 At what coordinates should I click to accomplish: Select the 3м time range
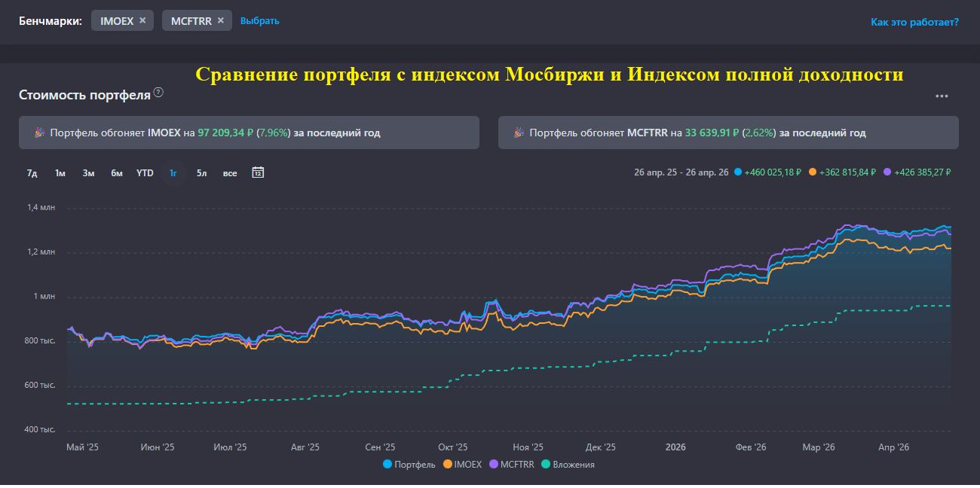pyautogui.click(x=88, y=173)
